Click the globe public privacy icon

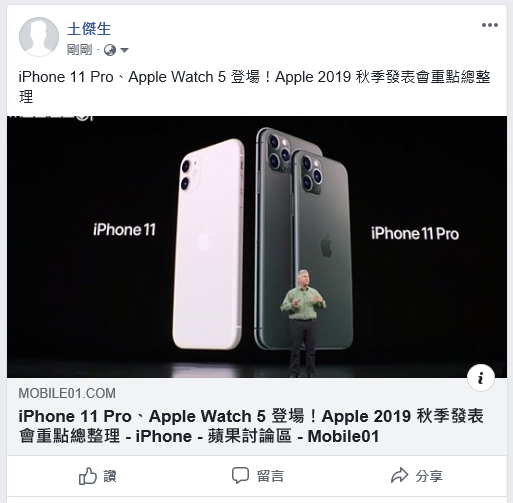[x=110, y=50]
